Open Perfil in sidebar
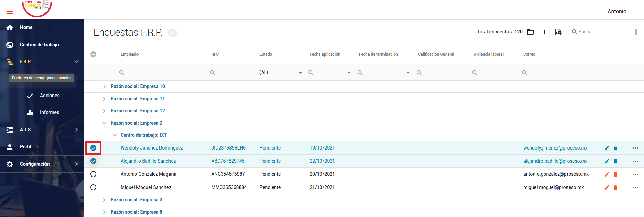 coord(42,147)
